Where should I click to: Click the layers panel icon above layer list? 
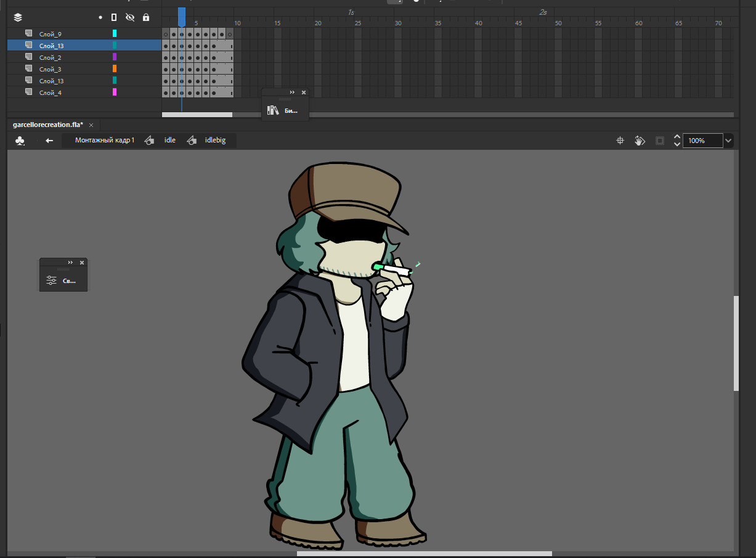18,17
